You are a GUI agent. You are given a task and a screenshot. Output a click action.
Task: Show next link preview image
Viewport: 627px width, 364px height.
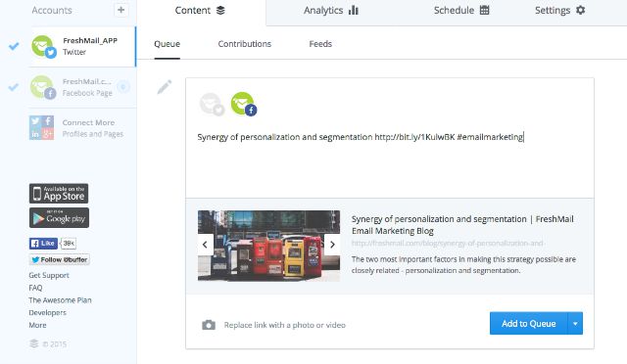tap(332, 245)
